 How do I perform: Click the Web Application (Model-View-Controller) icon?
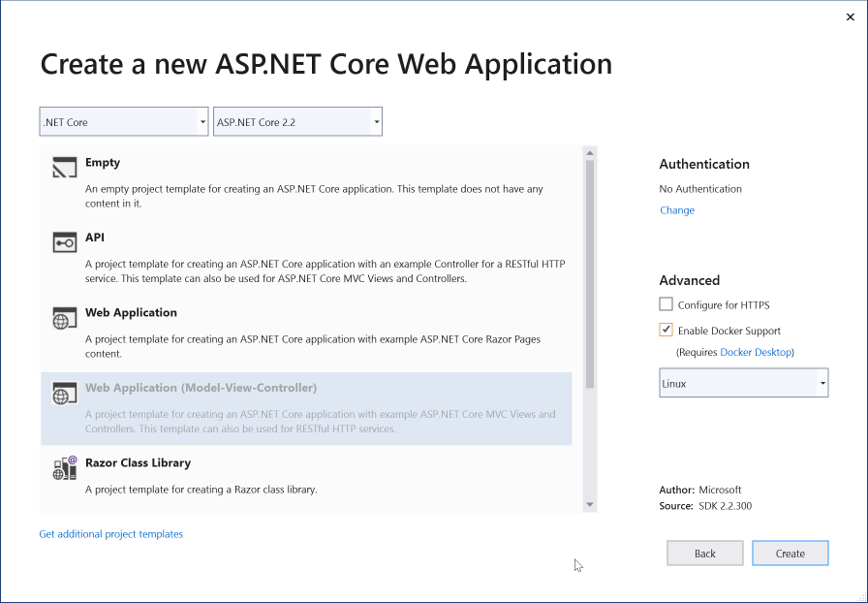pos(65,393)
